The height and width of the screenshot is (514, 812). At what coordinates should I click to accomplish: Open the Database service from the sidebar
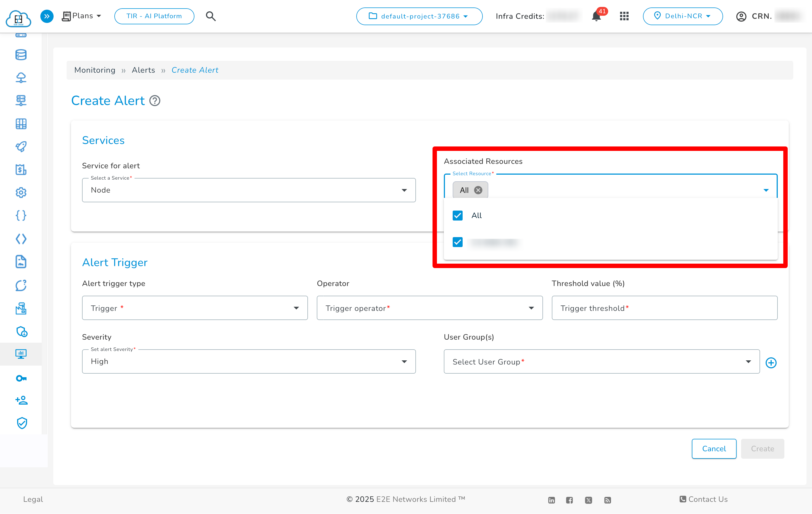21,55
